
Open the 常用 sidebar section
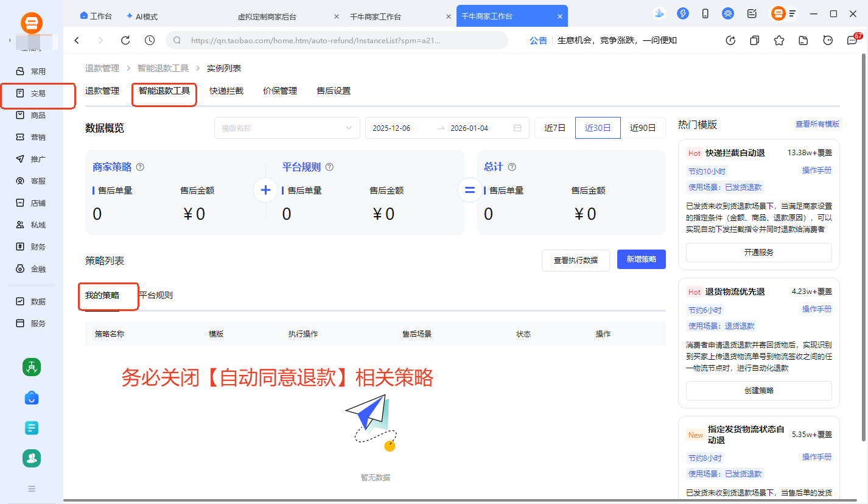click(31, 71)
